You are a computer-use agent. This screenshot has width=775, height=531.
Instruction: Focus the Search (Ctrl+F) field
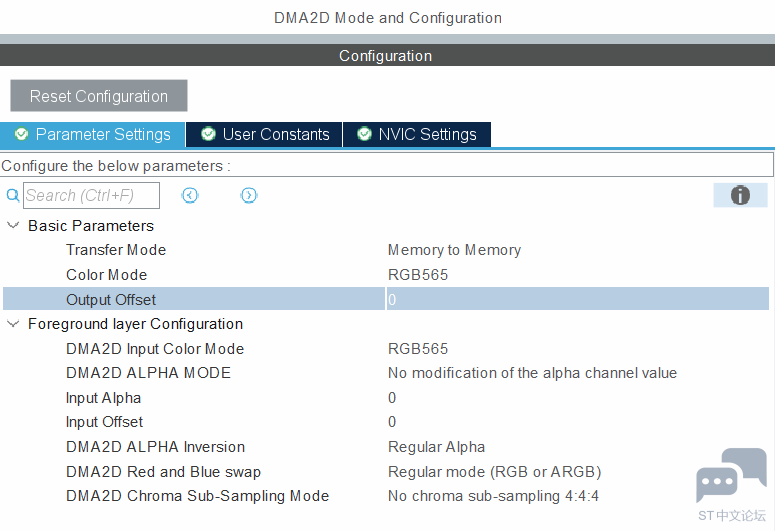click(x=91, y=195)
